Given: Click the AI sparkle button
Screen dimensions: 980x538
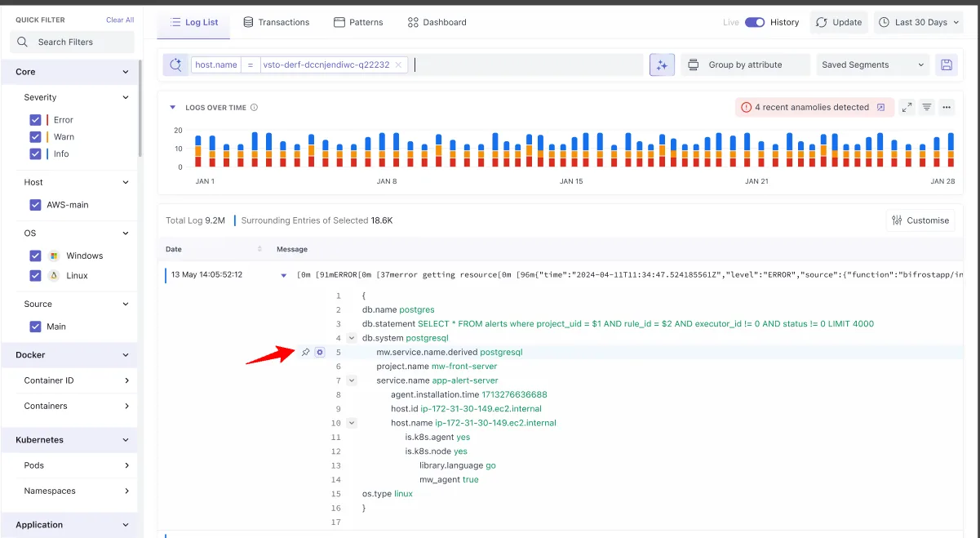Looking at the screenshot, I should tap(662, 64).
